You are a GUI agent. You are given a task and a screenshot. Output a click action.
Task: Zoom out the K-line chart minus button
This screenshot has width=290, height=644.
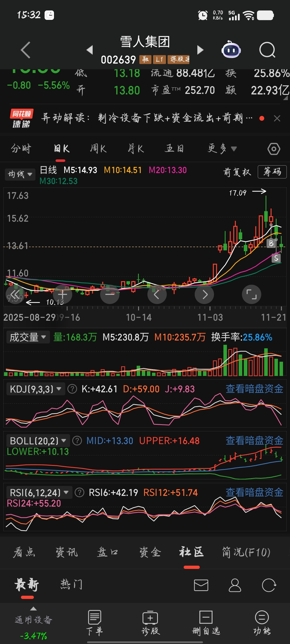[x=110, y=294]
